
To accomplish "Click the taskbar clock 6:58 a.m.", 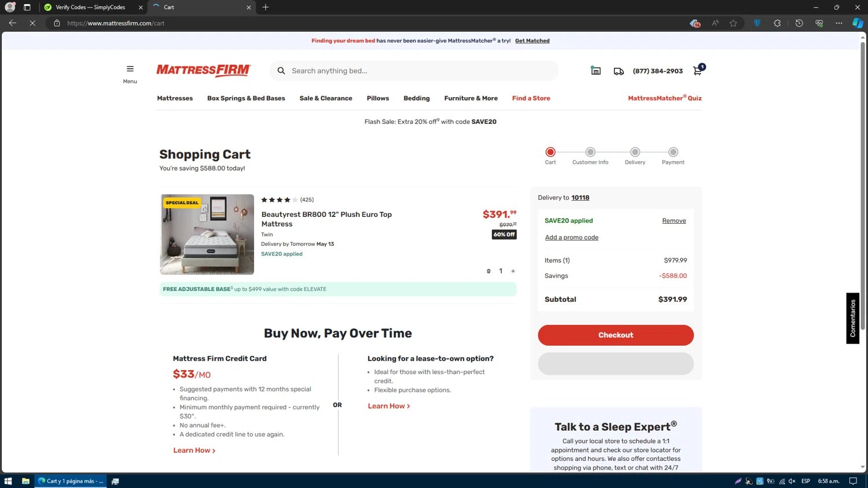I will click(x=829, y=481).
